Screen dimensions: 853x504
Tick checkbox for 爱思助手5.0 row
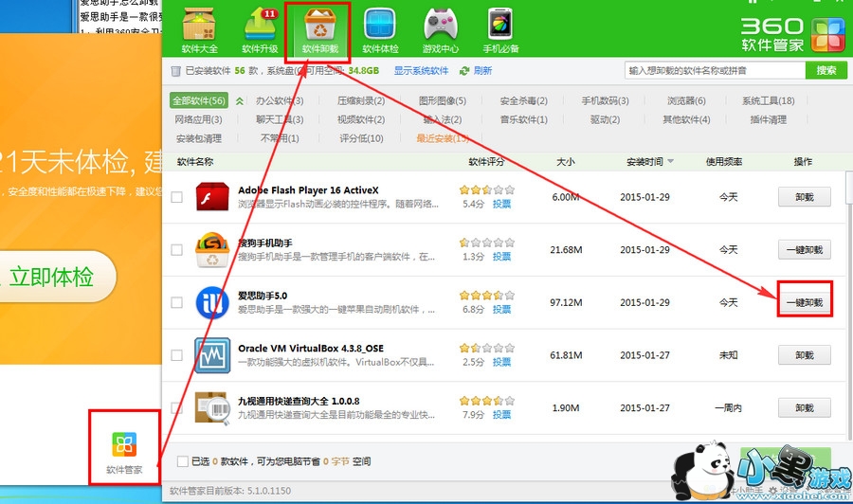click(x=177, y=302)
